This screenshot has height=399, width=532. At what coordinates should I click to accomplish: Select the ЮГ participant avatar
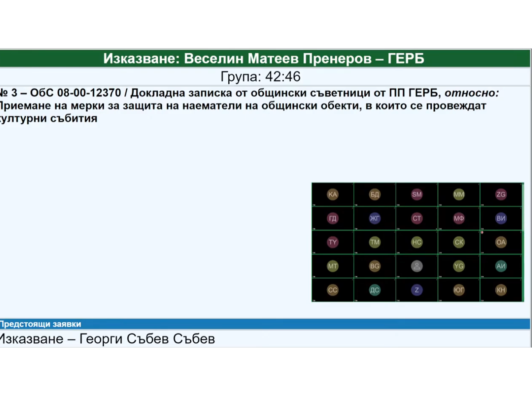459,290
